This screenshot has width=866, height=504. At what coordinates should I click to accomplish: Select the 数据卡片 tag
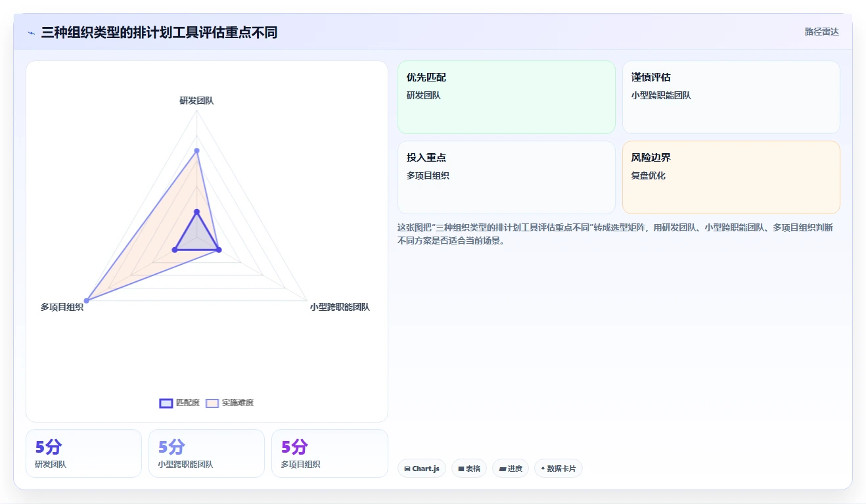point(558,469)
